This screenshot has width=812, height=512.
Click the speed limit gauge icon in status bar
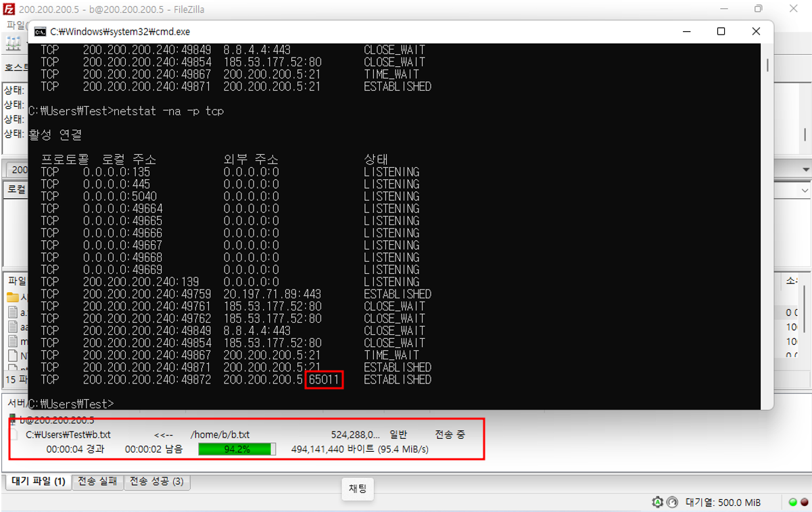[672, 503]
